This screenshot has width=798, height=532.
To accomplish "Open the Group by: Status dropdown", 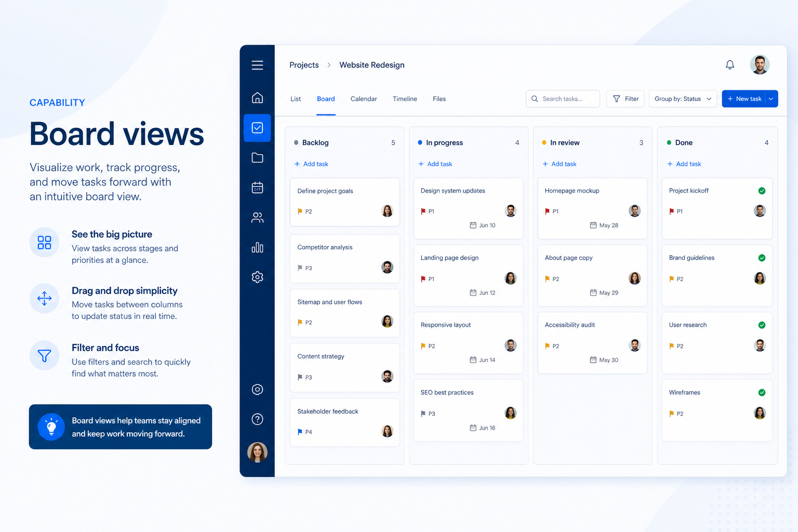I will 683,99.
